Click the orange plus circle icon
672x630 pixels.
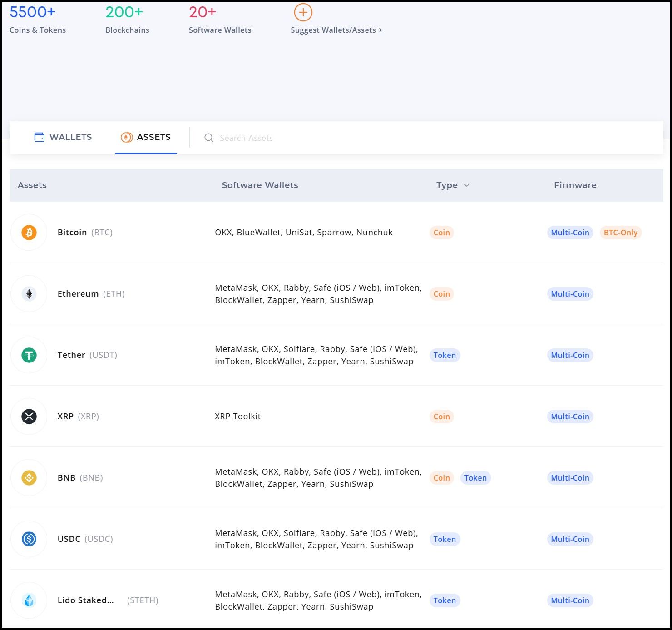(303, 12)
